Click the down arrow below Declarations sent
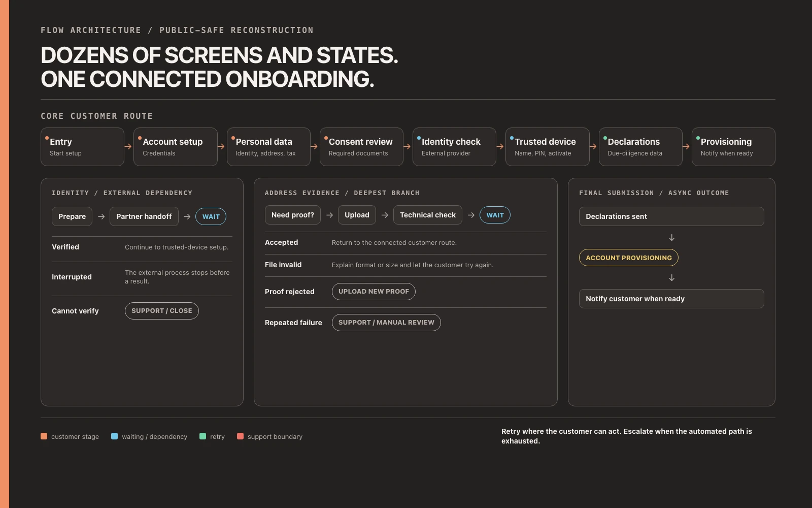 [x=671, y=238]
